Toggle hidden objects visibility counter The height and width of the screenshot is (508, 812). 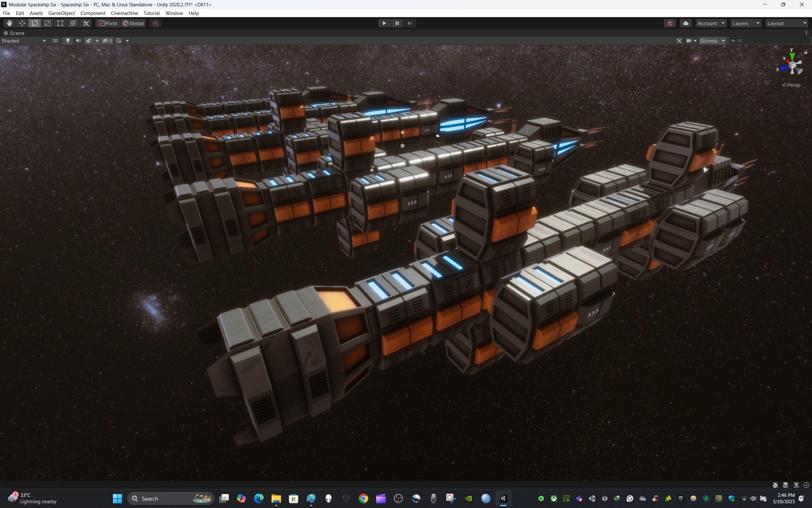[107, 41]
